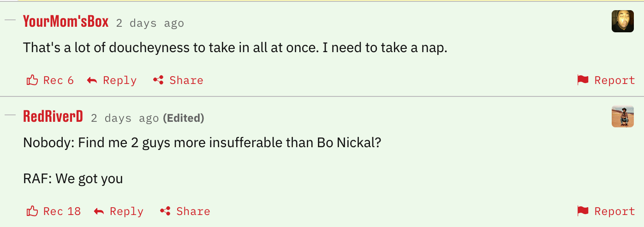Click the thumbs-up icon on RedRiverD's comment
This screenshot has height=227, width=644.
point(32,211)
